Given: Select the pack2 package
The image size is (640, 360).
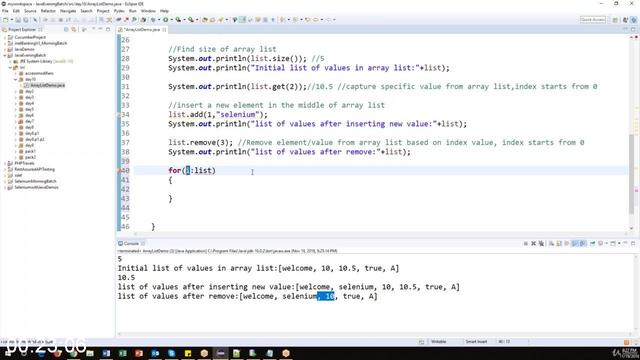Looking at the screenshot, I should pos(27,157).
